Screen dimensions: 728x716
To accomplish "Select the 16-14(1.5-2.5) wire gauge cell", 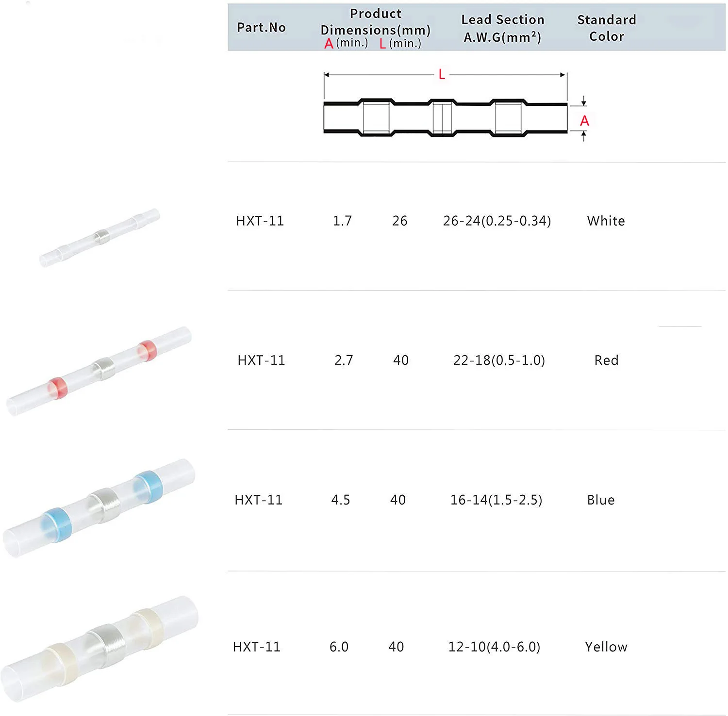I will click(x=496, y=500).
